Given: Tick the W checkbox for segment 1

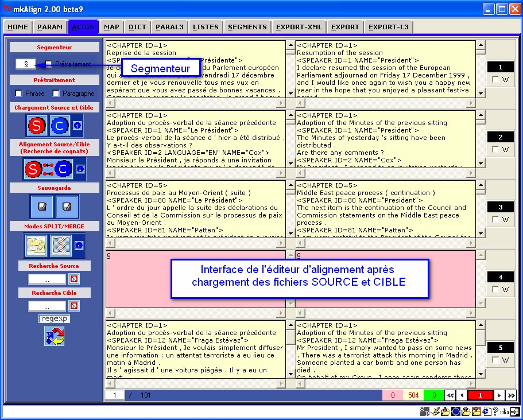Looking at the screenshot, I should [495, 79].
